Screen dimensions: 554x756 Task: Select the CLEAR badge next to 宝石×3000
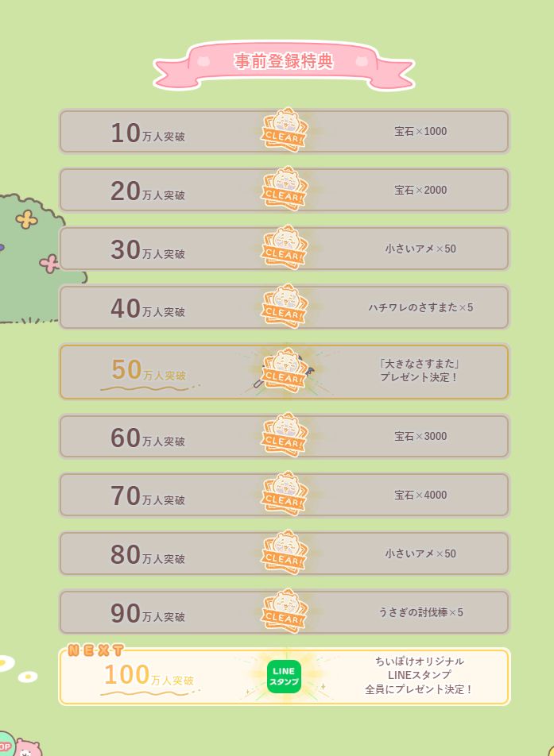point(284,435)
